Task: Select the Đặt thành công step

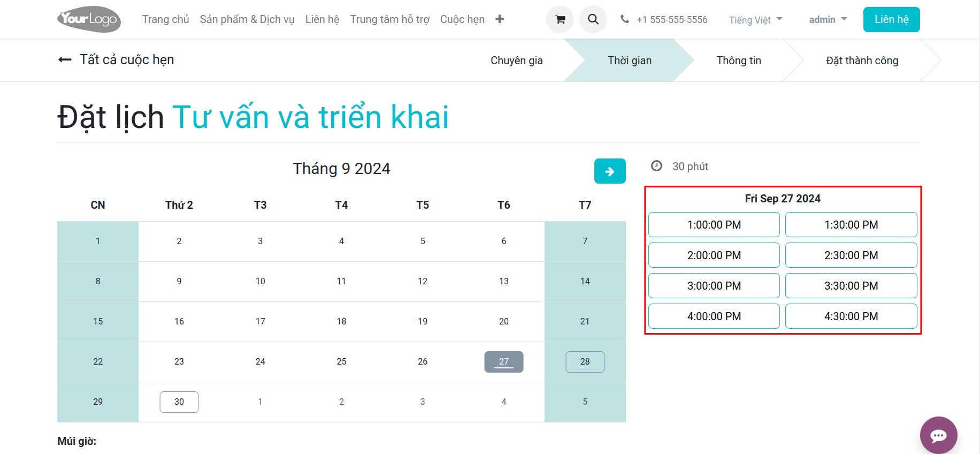Action: pos(862,60)
